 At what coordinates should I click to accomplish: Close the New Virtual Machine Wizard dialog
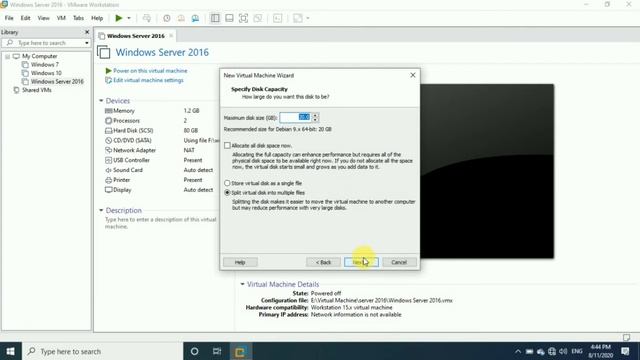tap(413, 75)
